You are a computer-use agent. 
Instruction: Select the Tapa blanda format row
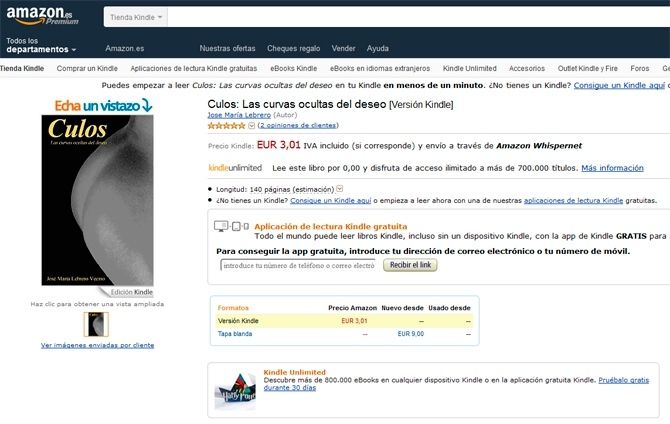[344, 334]
